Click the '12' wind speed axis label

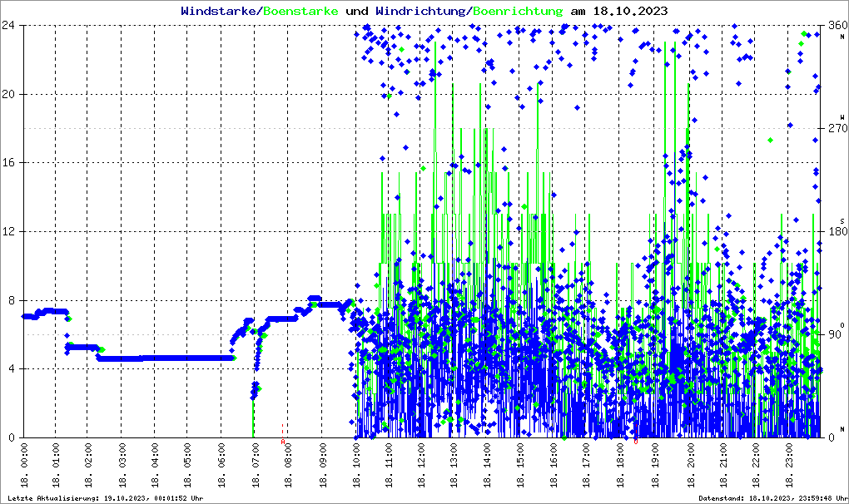point(7,231)
